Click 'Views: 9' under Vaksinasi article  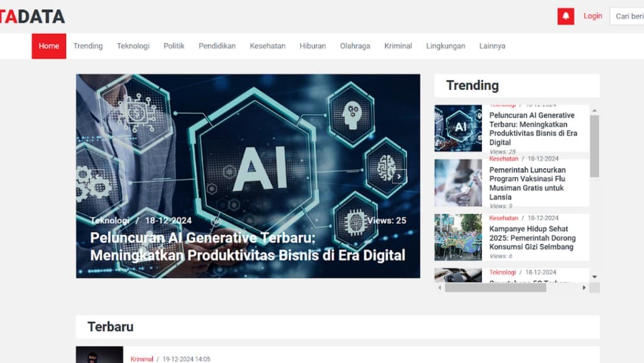pyautogui.click(x=501, y=206)
